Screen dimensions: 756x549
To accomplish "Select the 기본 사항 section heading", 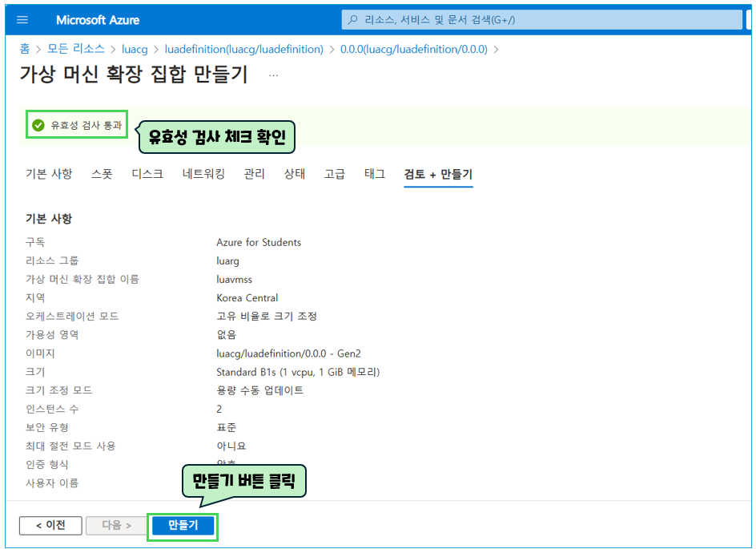I will click(49, 219).
